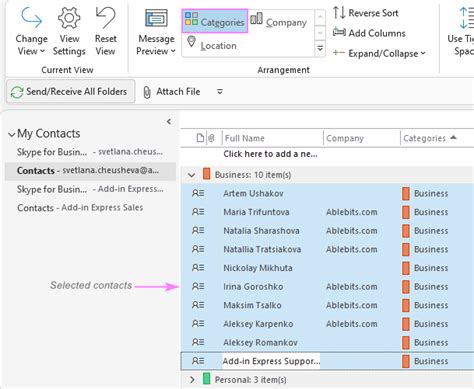Arrange contacts by Company
Screen dimensions: 474x389
(278, 21)
